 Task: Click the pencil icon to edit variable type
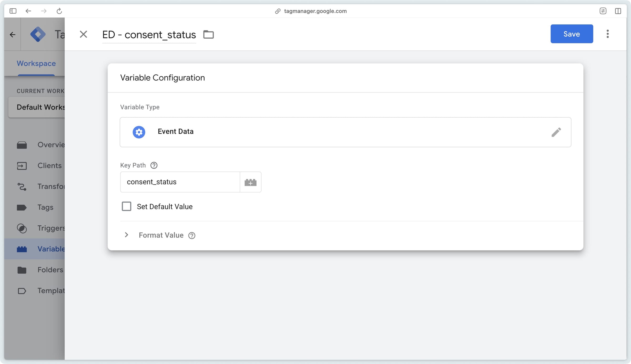click(556, 132)
